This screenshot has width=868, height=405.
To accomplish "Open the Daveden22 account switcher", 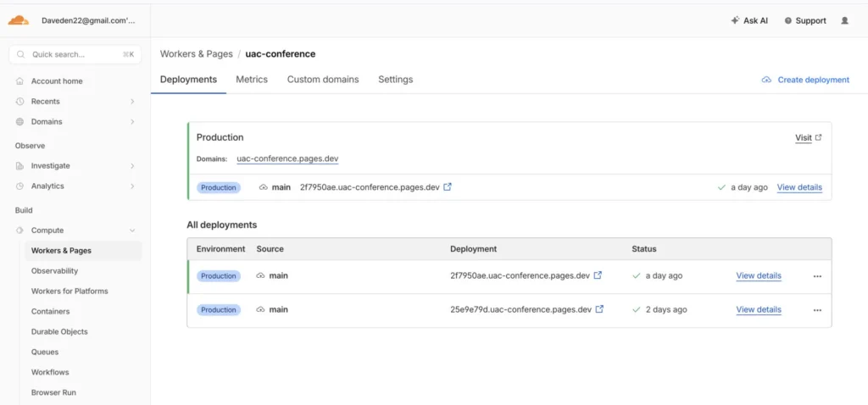I will tap(88, 20).
